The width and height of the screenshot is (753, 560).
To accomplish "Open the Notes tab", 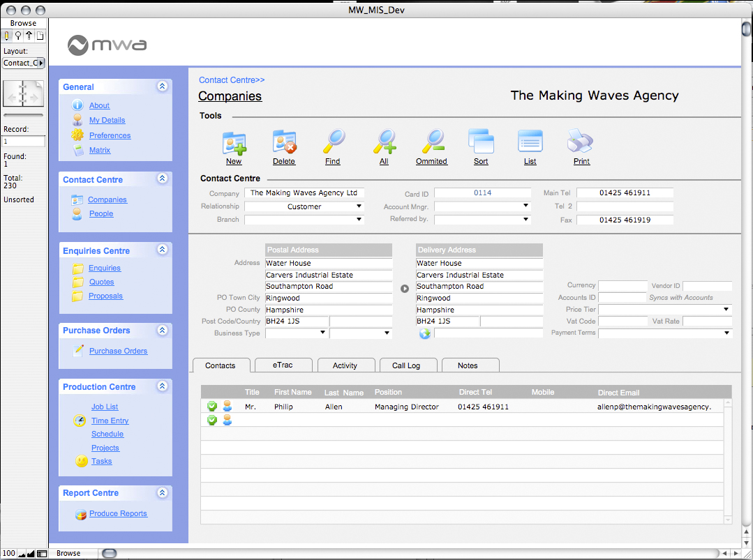I will click(470, 365).
